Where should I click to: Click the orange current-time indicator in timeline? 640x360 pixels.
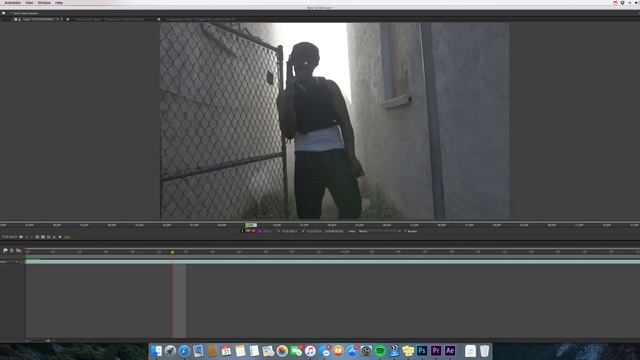173,252
